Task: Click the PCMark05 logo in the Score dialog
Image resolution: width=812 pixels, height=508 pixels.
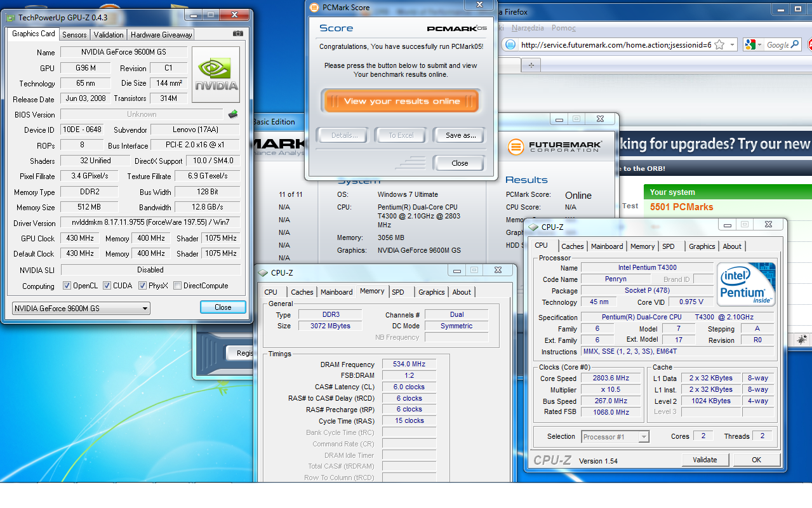Action: (x=457, y=29)
